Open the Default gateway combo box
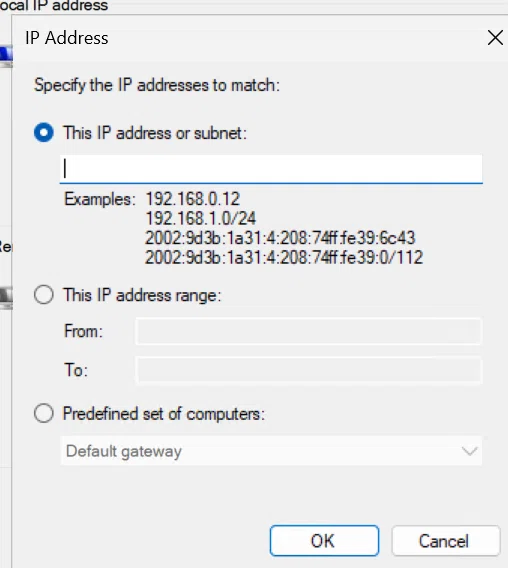Image resolution: width=508 pixels, height=568 pixels. point(271,451)
